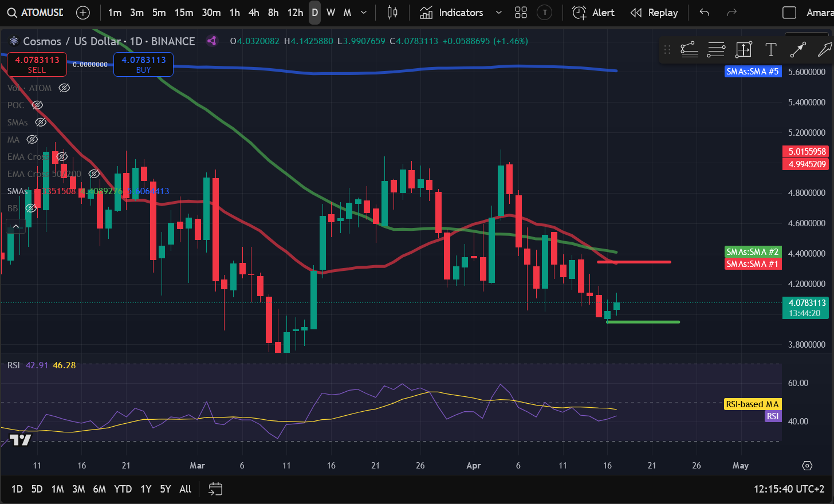The width and height of the screenshot is (834, 504).
Task: Switch to the 4h timeframe
Action: tap(254, 13)
